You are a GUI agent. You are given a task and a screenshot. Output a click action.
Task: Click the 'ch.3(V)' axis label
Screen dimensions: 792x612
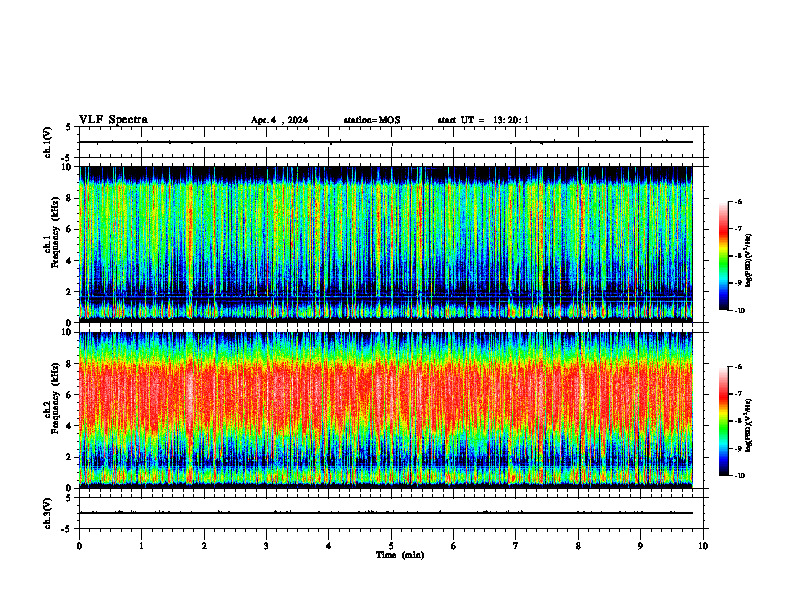(47, 513)
